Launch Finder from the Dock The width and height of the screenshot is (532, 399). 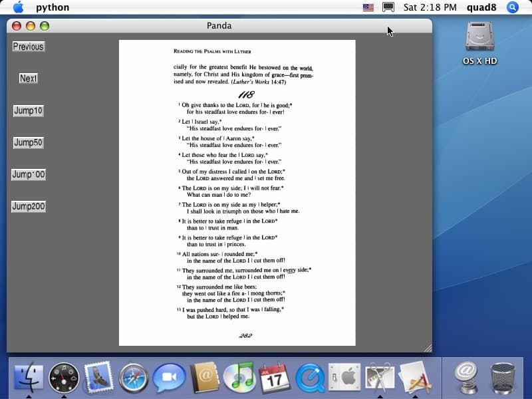pyautogui.click(x=29, y=377)
